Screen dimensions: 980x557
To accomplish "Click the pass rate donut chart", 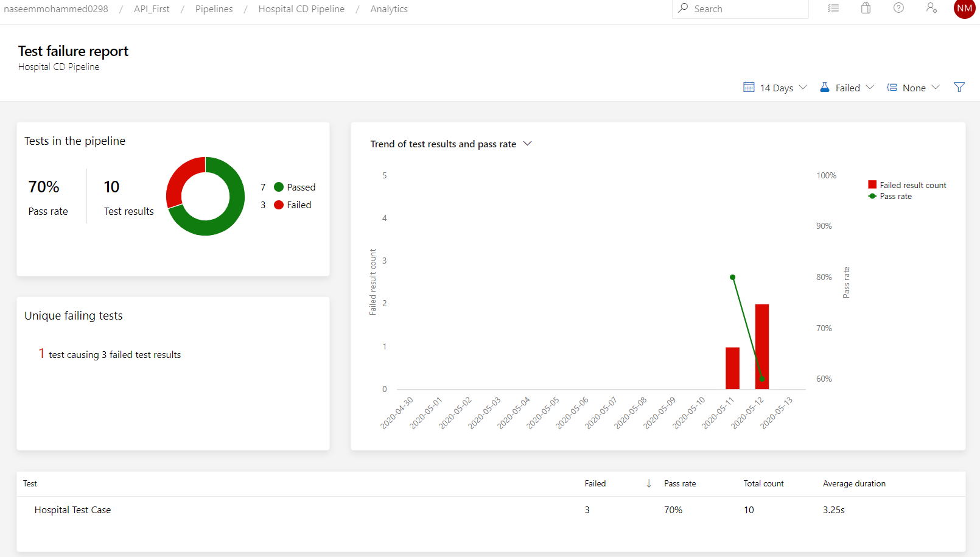I will pos(205,196).
